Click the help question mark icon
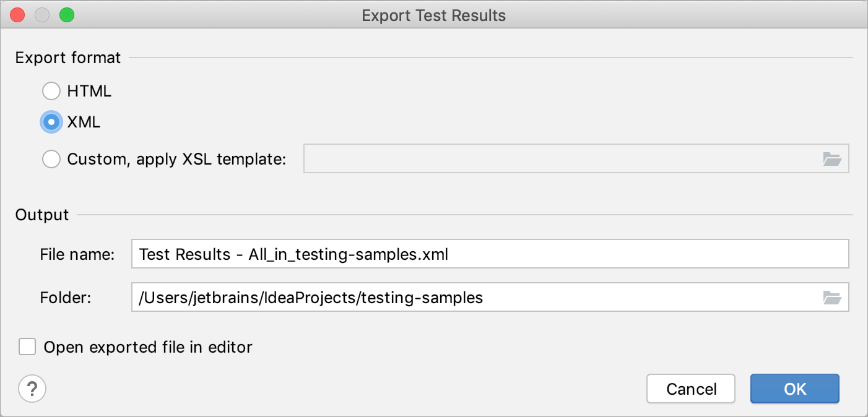The height and width of the screenshot is (417, 868). 32,389
